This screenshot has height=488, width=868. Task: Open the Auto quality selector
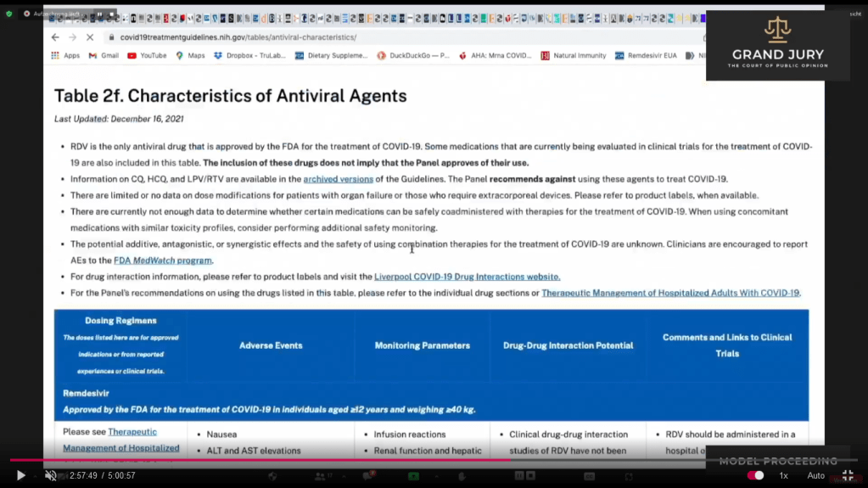(815, 476)
